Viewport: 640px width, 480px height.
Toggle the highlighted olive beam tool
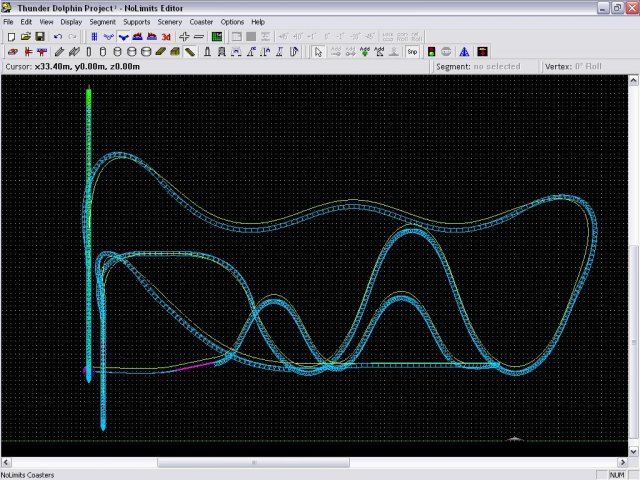pos(190,52)
